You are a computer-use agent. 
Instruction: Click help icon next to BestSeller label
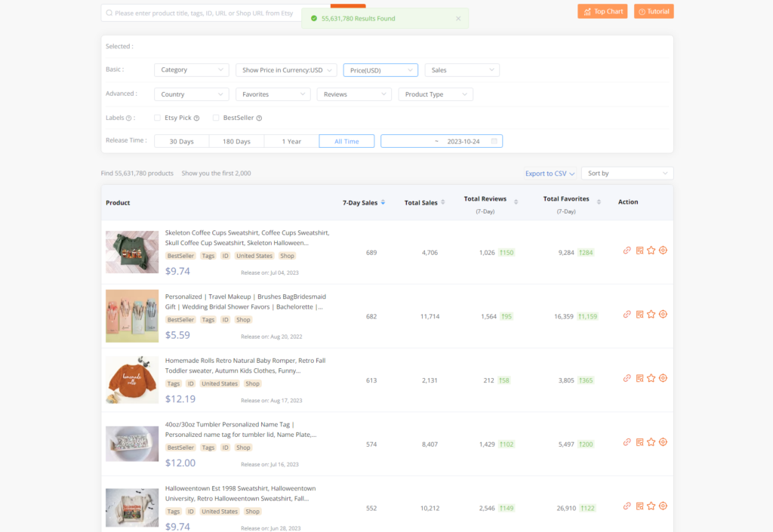259,118
